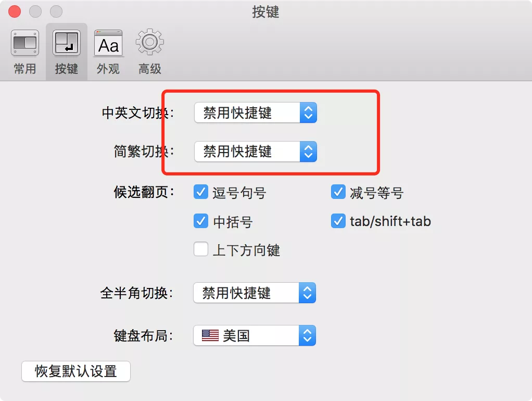The height and width of the screenshot is (401, 532).
Task: Open the 外观 Aa appearance icon
Action: tap(108, 43)
